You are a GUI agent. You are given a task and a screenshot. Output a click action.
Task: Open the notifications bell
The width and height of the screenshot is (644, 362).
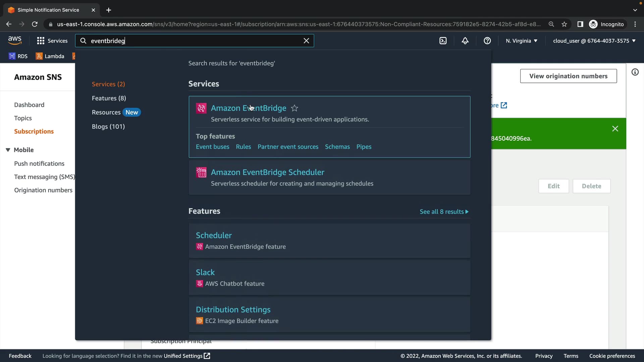465,41
